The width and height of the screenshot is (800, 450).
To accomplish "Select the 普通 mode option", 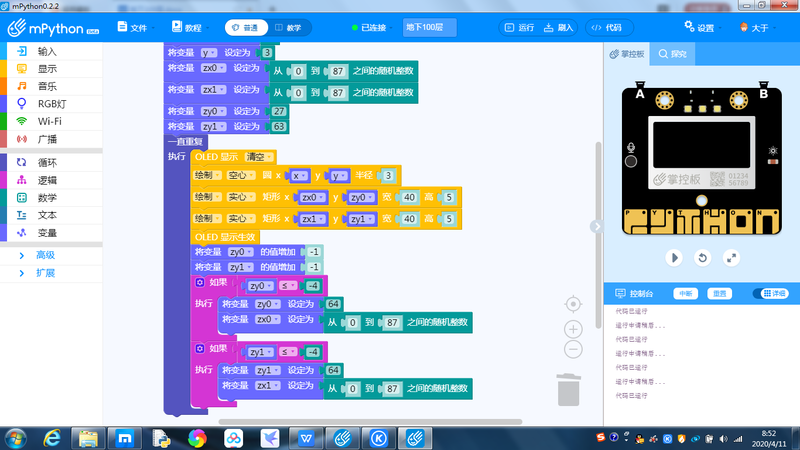I will (243, 27).
